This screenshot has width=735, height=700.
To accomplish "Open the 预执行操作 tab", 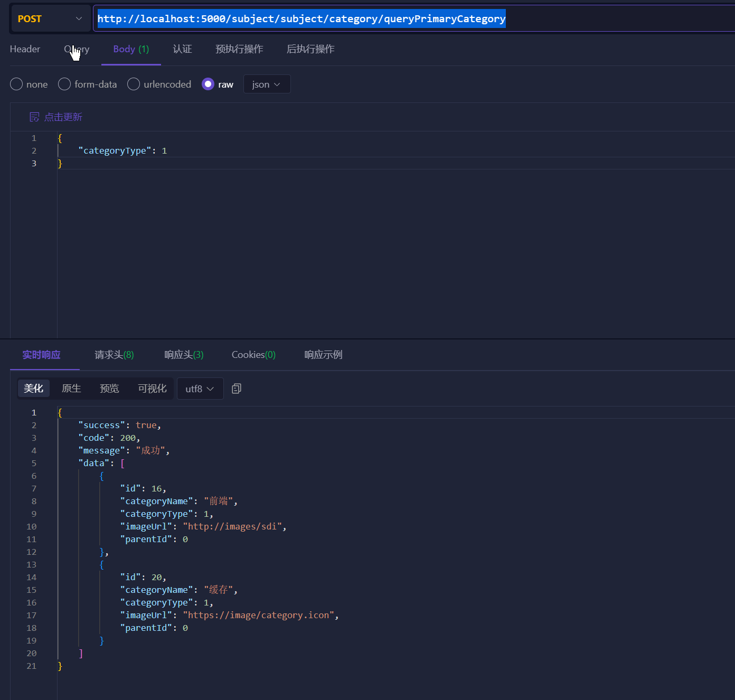I will click(x=239, y=49).
